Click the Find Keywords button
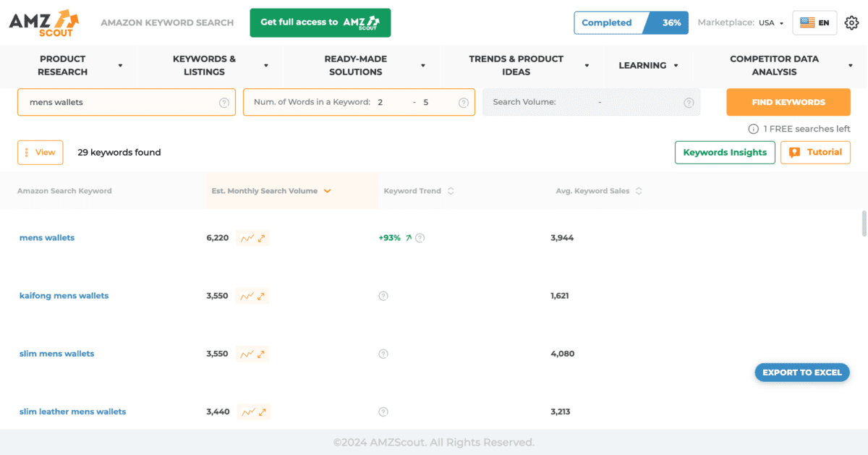Image resolution: width=868 pixels, height=455 pixels. point(788,103)
